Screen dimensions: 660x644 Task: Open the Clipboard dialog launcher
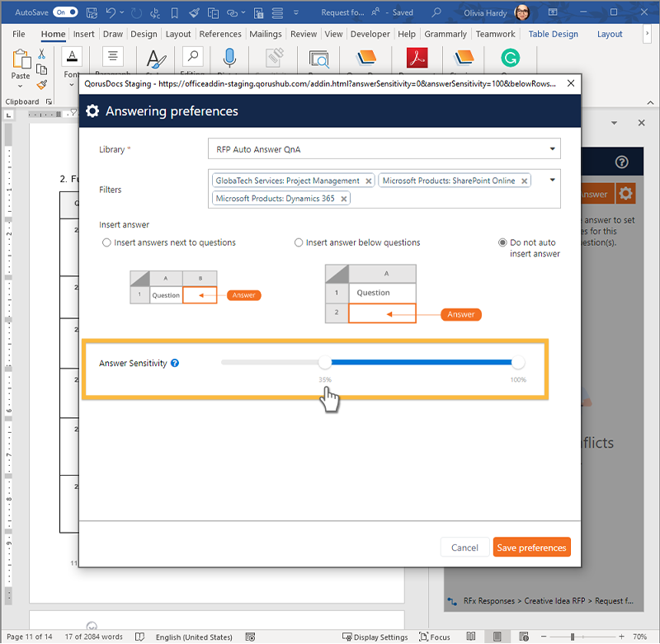(x=49, y=101)
